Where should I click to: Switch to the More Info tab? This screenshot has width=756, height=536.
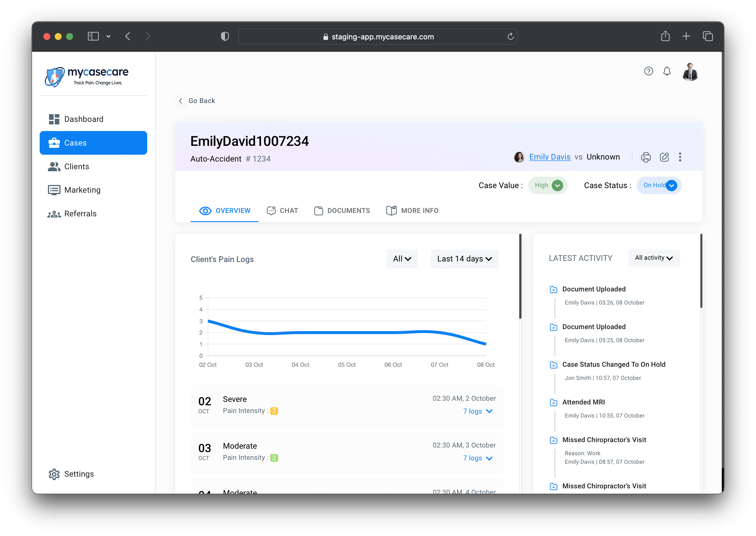[412, 211]
